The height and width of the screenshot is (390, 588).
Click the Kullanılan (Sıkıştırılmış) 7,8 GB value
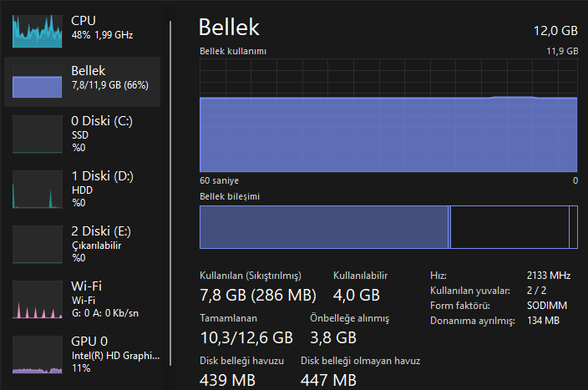(x=257, y=295)
